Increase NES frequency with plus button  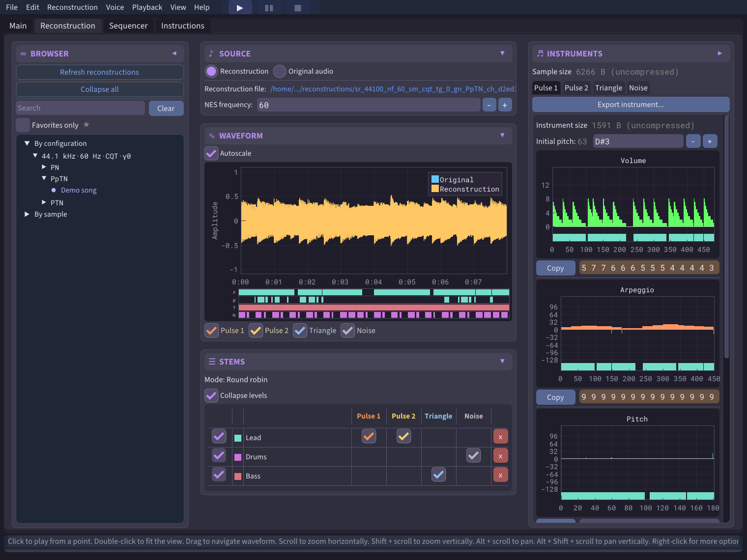coord(505,105)
